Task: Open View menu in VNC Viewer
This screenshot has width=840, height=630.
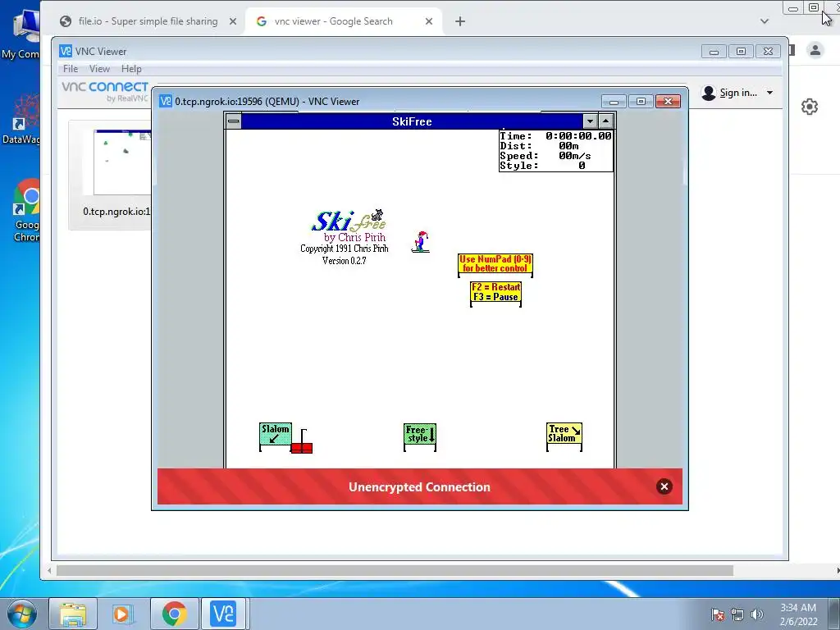Action: coord(99,69)
